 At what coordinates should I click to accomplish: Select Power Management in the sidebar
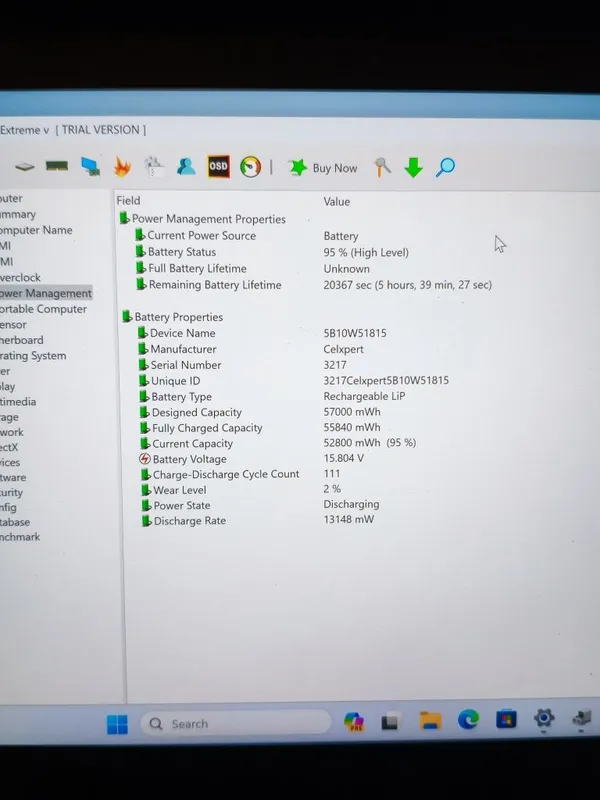tap(46, 293)
